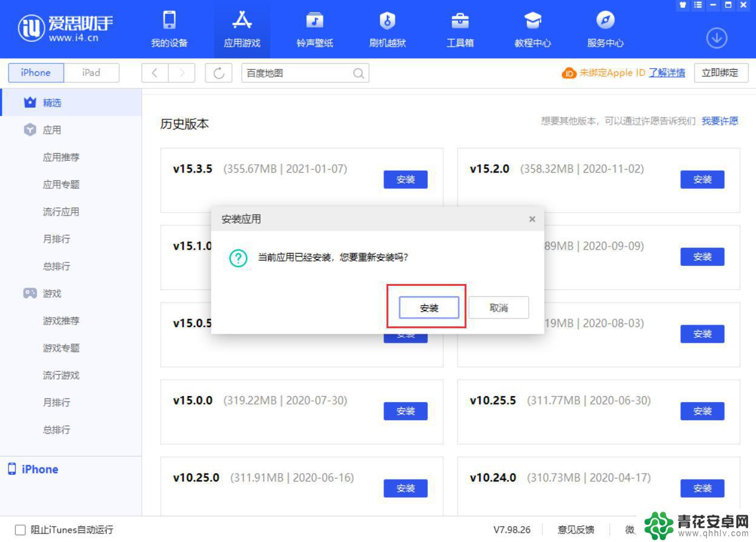This screenshot has width=756, height=542.
Task: Install version v10.24.0
Action: 702,488
